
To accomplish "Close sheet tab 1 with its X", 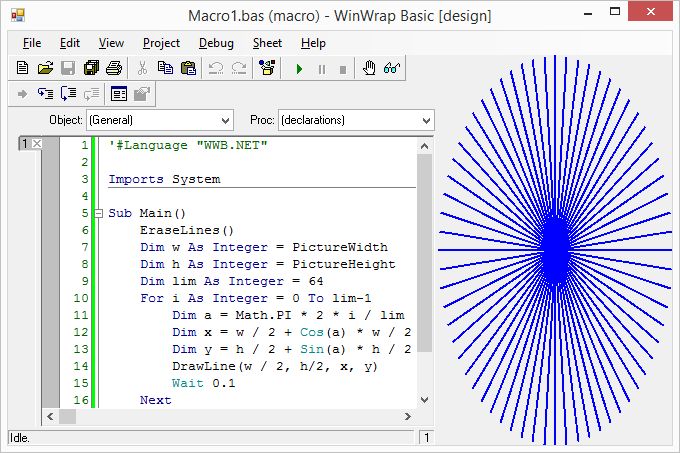I will click(37, 143).
